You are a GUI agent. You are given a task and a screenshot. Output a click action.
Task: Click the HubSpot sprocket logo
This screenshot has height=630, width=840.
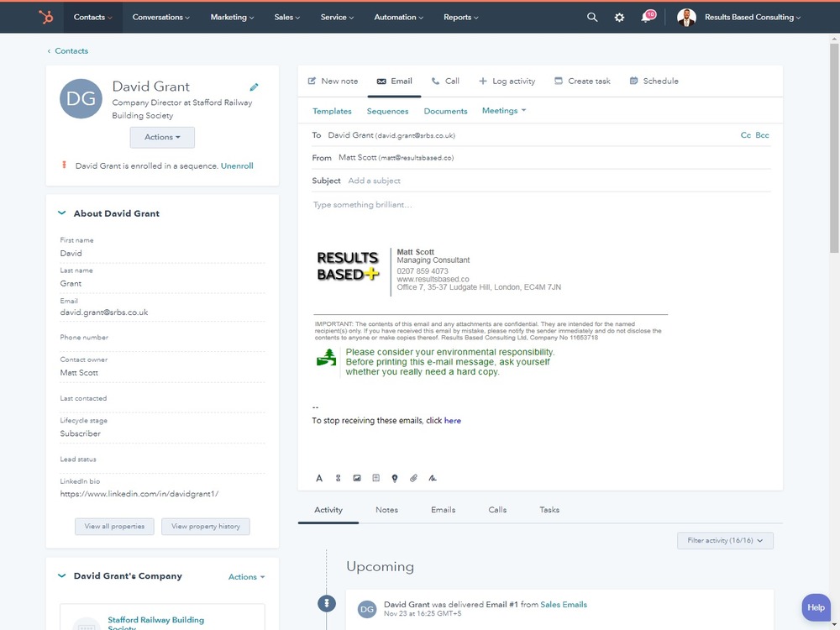point(45,17)
